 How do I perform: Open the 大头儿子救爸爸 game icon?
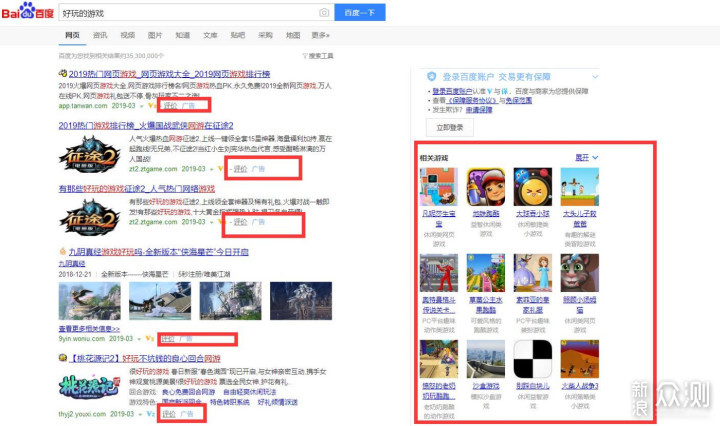579,187
